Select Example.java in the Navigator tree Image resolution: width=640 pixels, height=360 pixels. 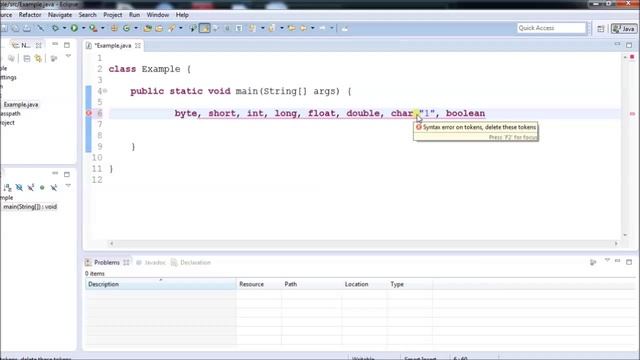point(20,104)
